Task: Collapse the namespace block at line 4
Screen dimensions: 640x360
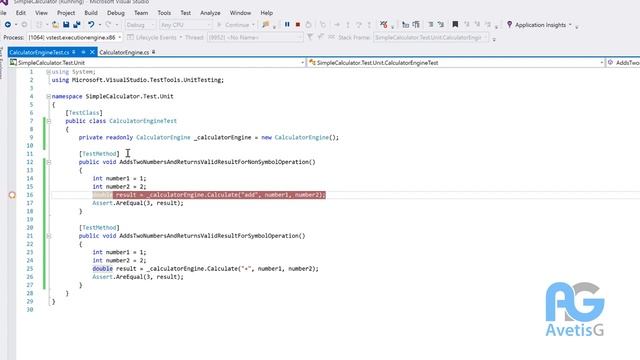Action: 49,97
